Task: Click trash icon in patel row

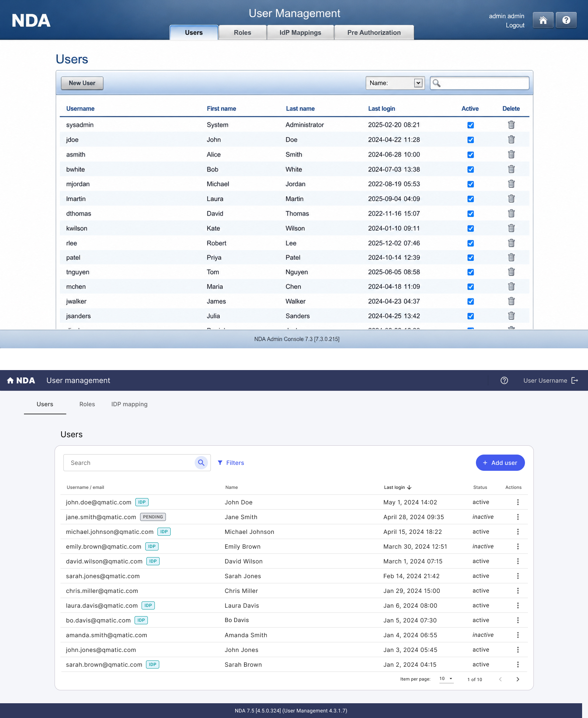Action: click(x=511, y=257)
